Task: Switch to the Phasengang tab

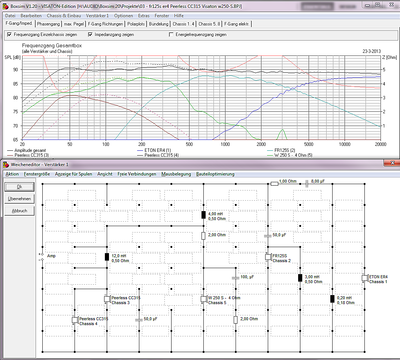Action: [48, 24]
